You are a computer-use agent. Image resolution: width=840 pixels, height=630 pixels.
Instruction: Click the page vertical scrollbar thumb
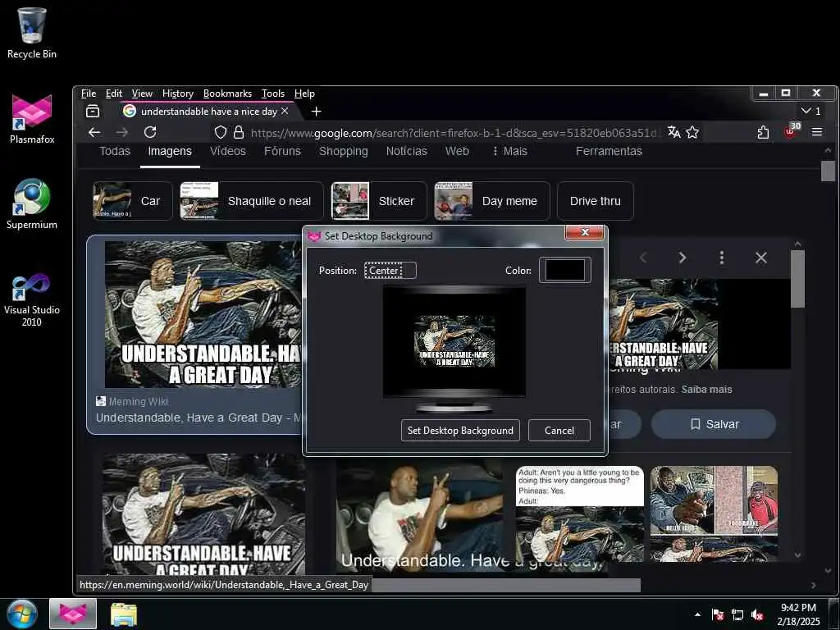point(828,171)
